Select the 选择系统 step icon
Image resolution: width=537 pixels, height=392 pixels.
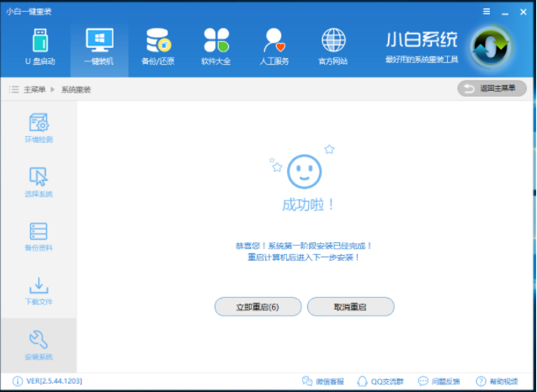click(39, 177)
